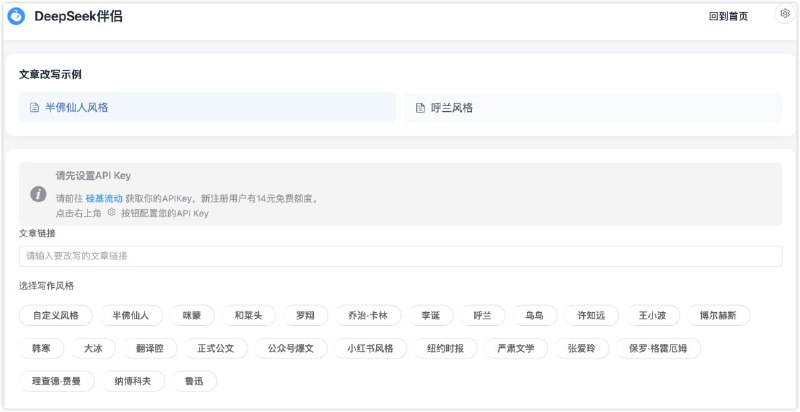This screenshot has height=412, width=800.
Task: Choose the 鸟鸟 style
Action: point(535,316)
